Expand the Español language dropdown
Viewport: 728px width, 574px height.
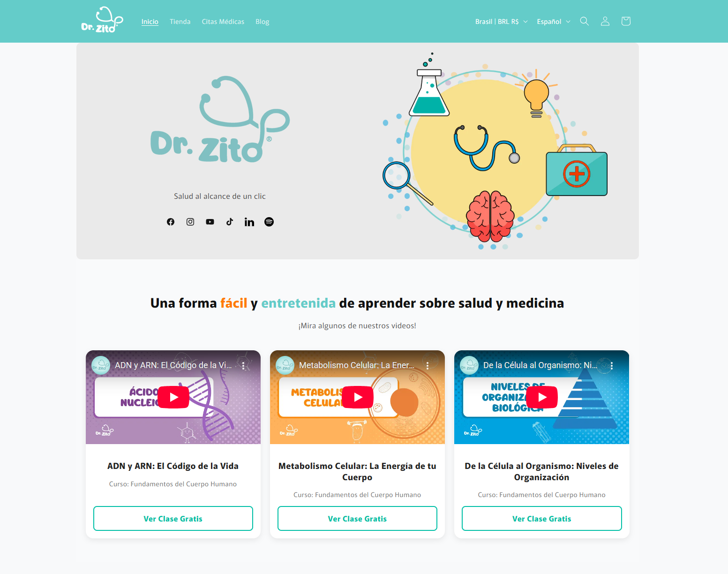554,22
